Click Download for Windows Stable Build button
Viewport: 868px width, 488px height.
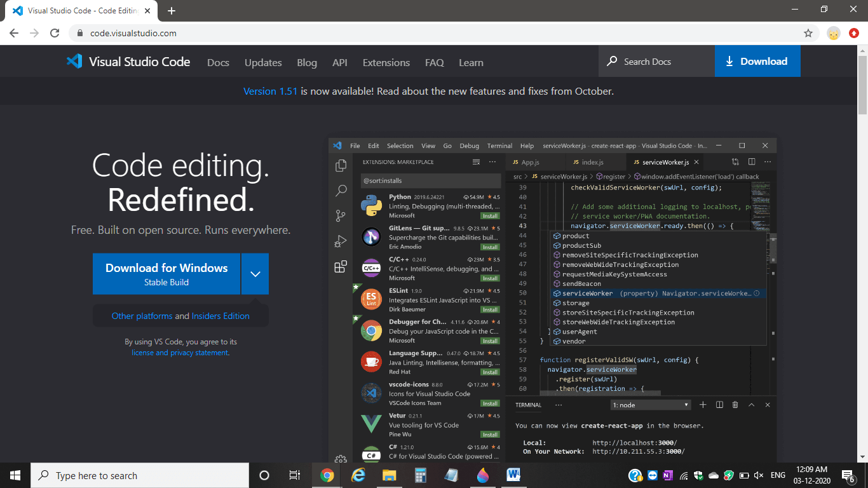coord(166,274)
